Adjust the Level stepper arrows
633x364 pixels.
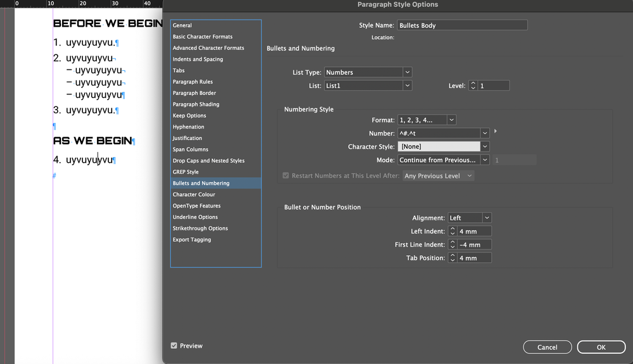tap(473, 85)
